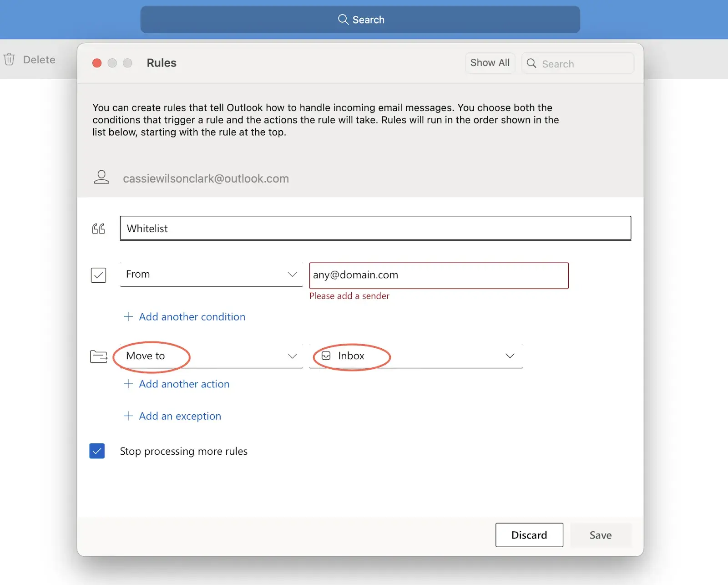Click the trash Delete icon
728x585 pixels.
point(9,60)
